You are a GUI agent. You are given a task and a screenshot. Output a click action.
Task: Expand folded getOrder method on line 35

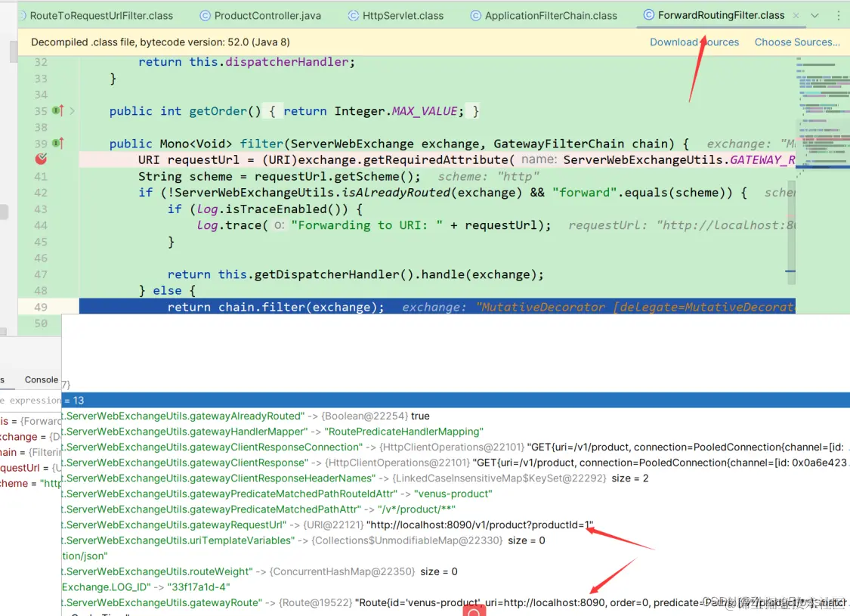click(72, 110)
